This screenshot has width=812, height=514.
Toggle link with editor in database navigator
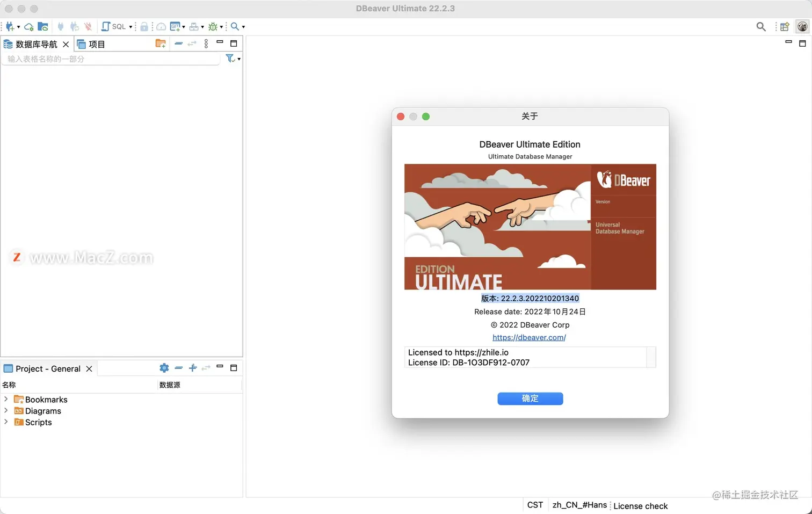[x=192, y=44]
